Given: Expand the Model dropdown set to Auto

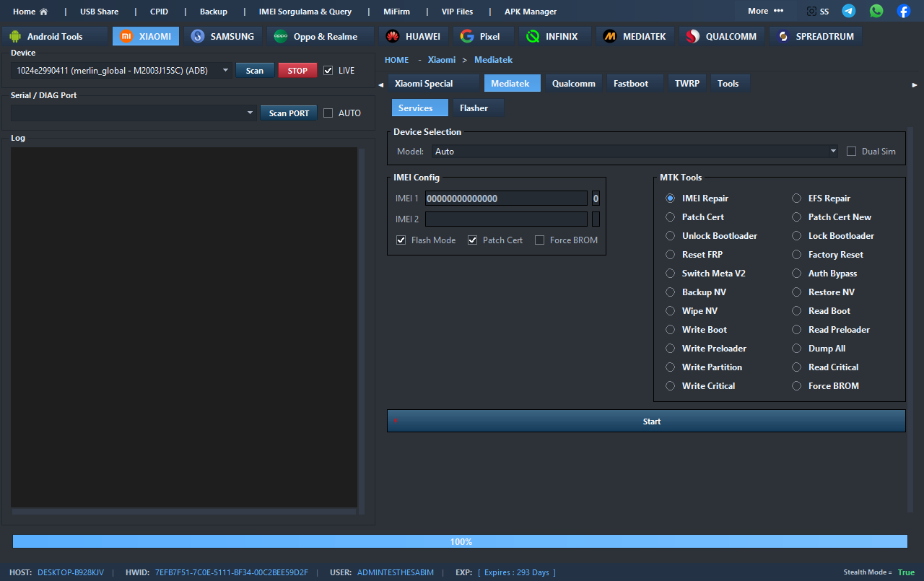Looking at the screenshot, I should [x=833, y=152].
